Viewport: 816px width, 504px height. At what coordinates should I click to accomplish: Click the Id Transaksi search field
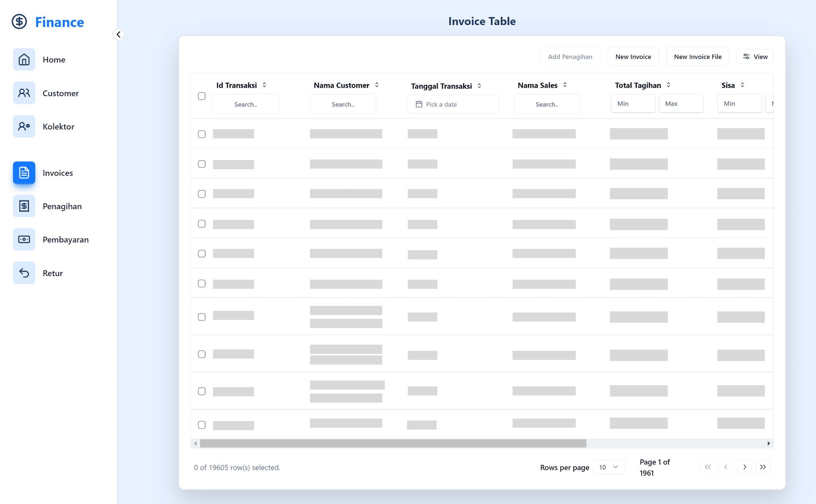point(245,104)
